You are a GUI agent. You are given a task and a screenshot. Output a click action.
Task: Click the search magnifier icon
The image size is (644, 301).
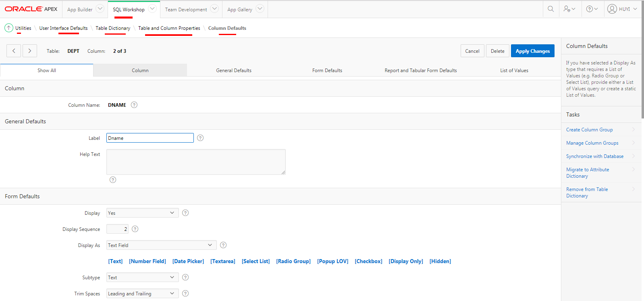(x=551, y=9)
